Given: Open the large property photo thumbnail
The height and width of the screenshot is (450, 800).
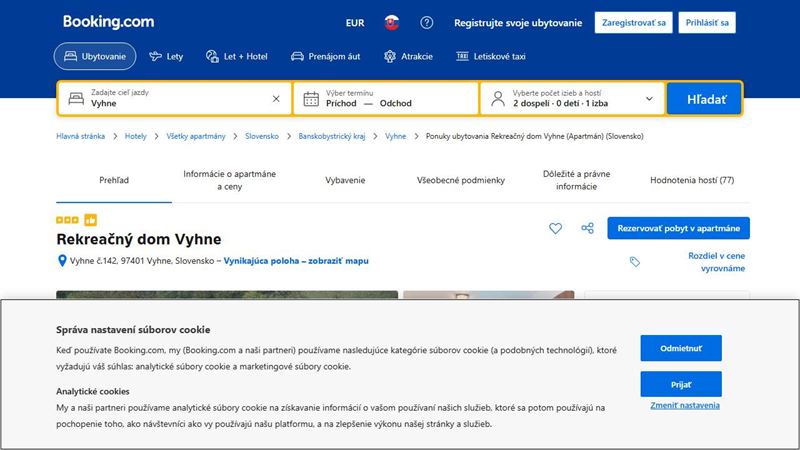Looking at the screenshot, I should coord(227,295).
